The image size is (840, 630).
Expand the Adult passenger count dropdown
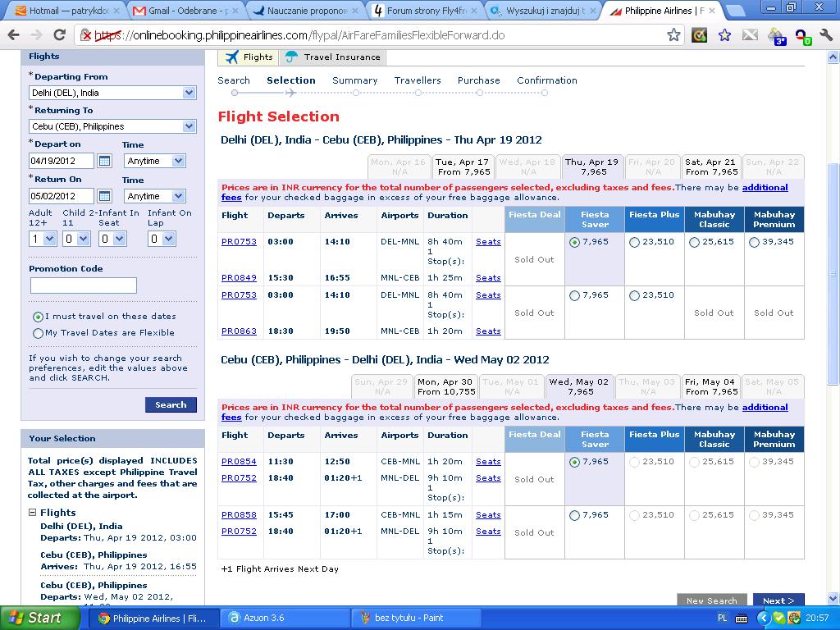(x=43, y=239)
